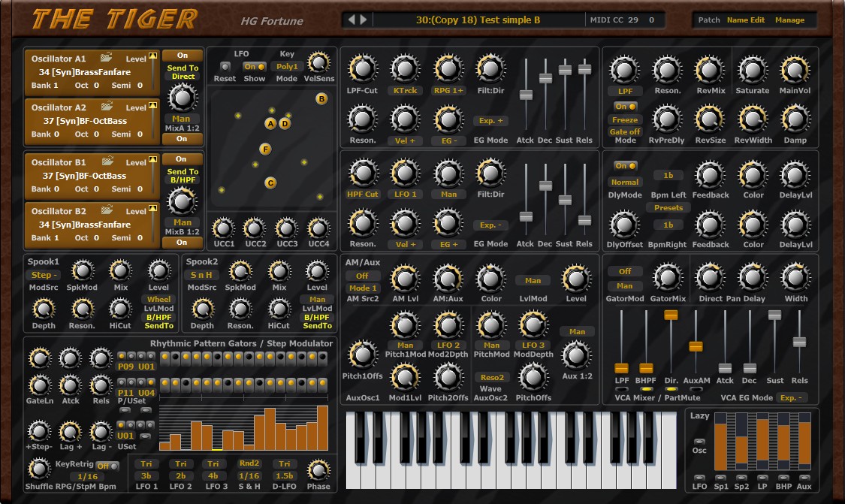Image resolution: width=845 pixels, height=504 pixels.
Task: Click the Level arrow icon of Oscillator B2
Action: click(153, 208)
